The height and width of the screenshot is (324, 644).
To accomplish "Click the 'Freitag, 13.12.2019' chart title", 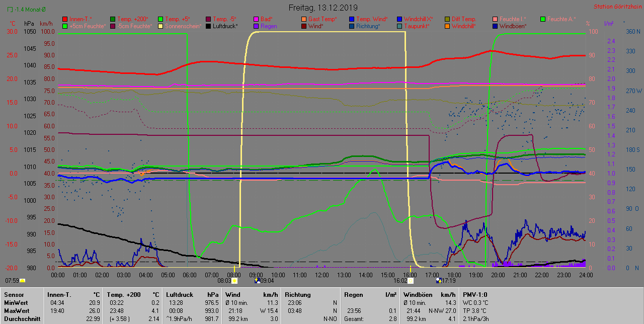I will click(322, 8).
